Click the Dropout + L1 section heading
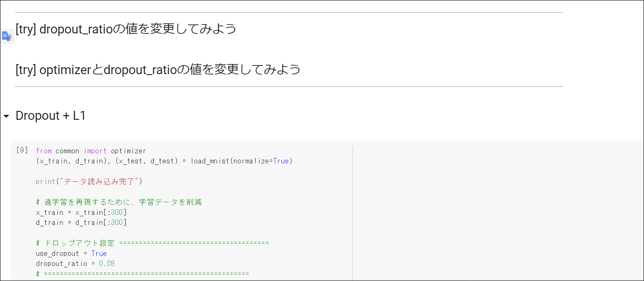Screen dimensions: 644x281 [x=51, y=115]
